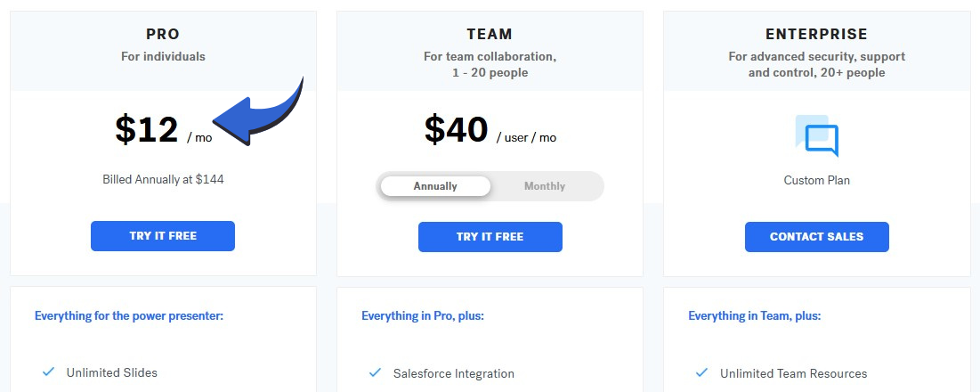Viewport: 980px width, 392px height.
Task: Click 'Everything in Pro, plus' heading
Action: pos(423,315)
